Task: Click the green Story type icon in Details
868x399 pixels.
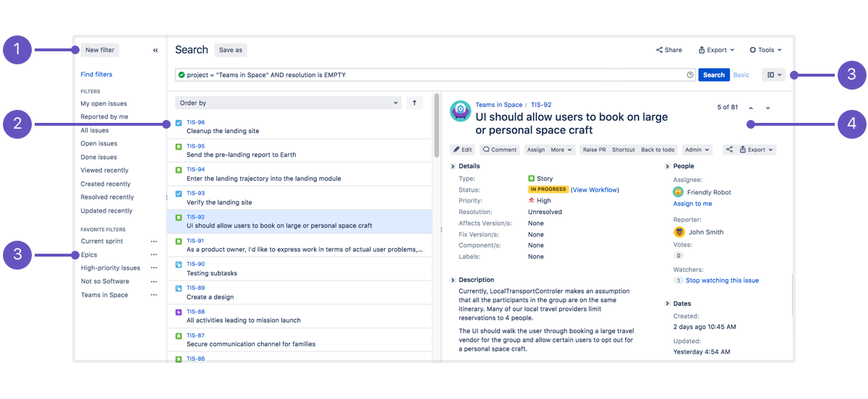Action: pos(532,178)
